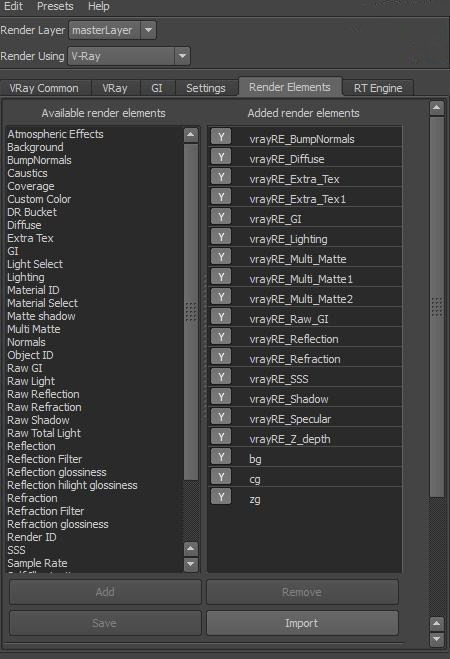Image resolution: width=450 pixels, height=659 pixels.
Task: Click the available elements list scrollbar thumb
Action: pos(191,312)
